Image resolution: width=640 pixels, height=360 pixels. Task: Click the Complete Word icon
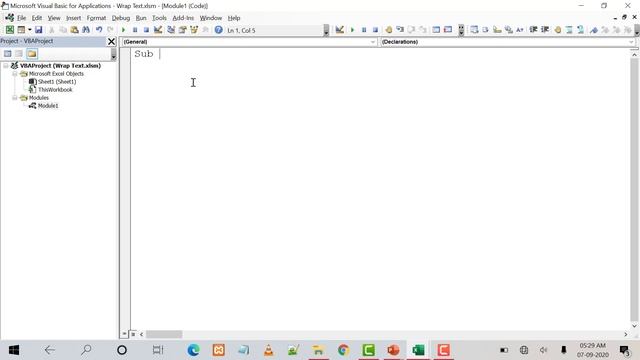pyautogui.click(x=520, y=30)
